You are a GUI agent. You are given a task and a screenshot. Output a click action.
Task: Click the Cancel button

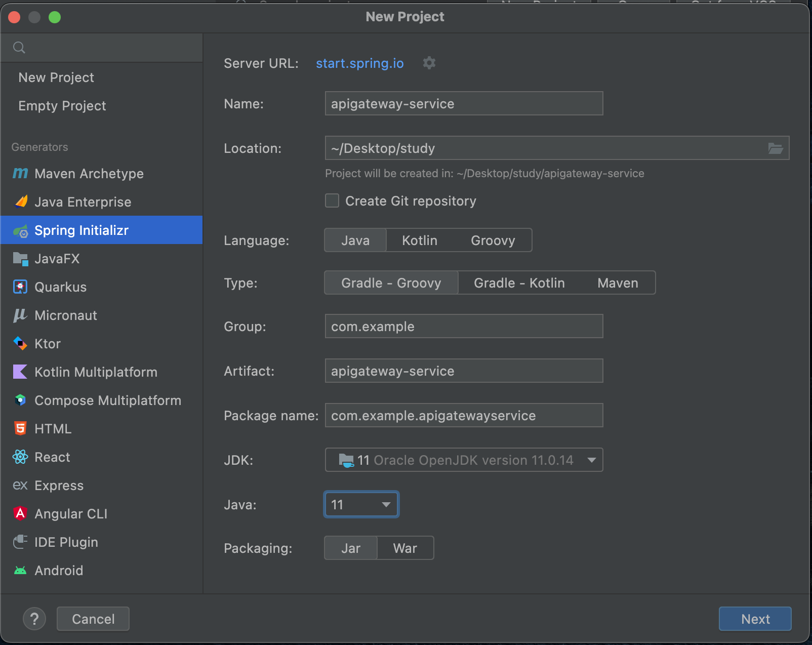(x=93, y=619)
